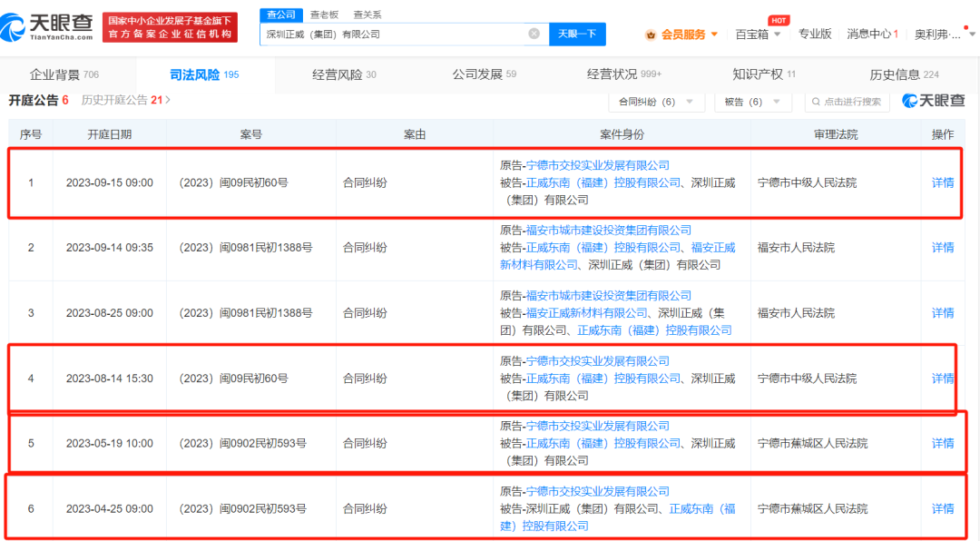Select date cell 2023-04-25 09:00
This screenshot has height=541, width=980.
(110, 508)
